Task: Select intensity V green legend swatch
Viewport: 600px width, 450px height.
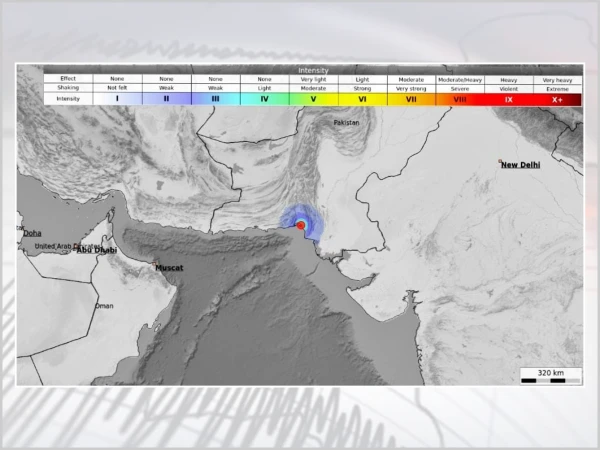Action: 313,99
